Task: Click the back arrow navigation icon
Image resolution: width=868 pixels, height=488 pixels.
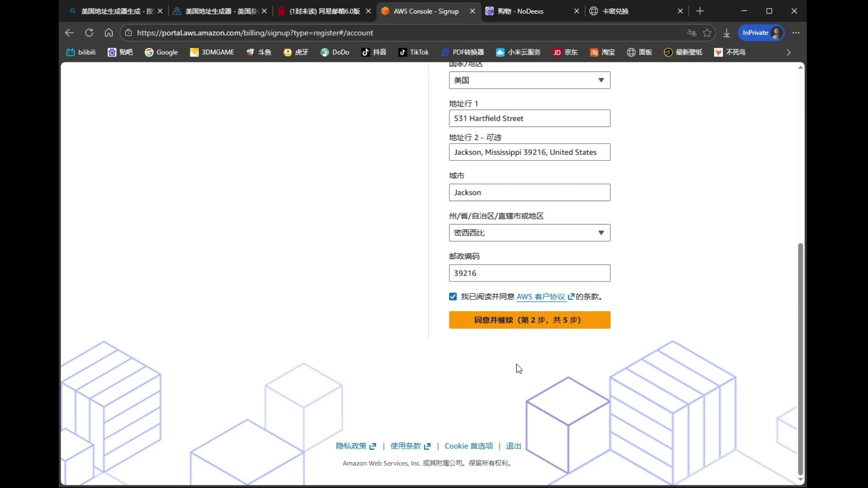Action: pyautogui.click(x=69, y=33)
